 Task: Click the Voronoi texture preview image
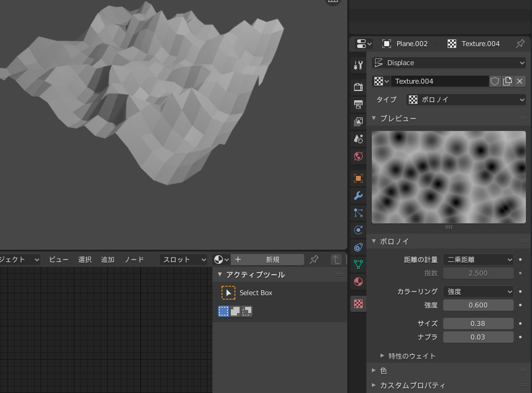click(x=448, y=177)
